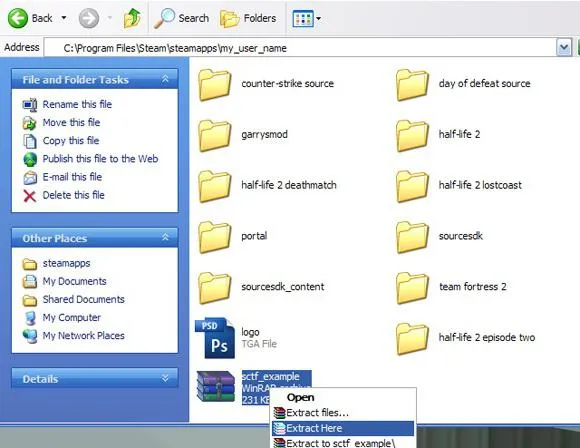
Task: Choose Delete this file link
Action: pyautogui.click(x=74, y=195)
